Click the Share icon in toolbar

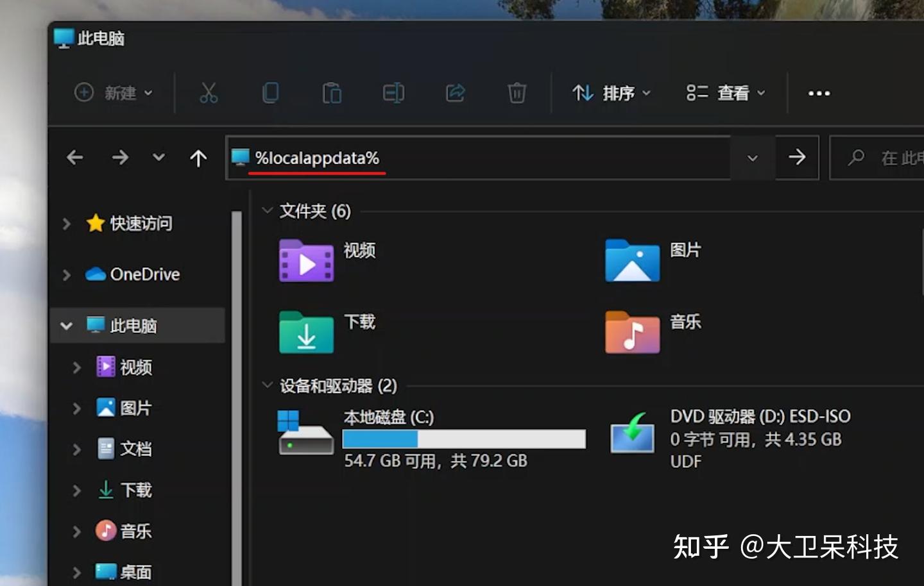click(455, 93)
